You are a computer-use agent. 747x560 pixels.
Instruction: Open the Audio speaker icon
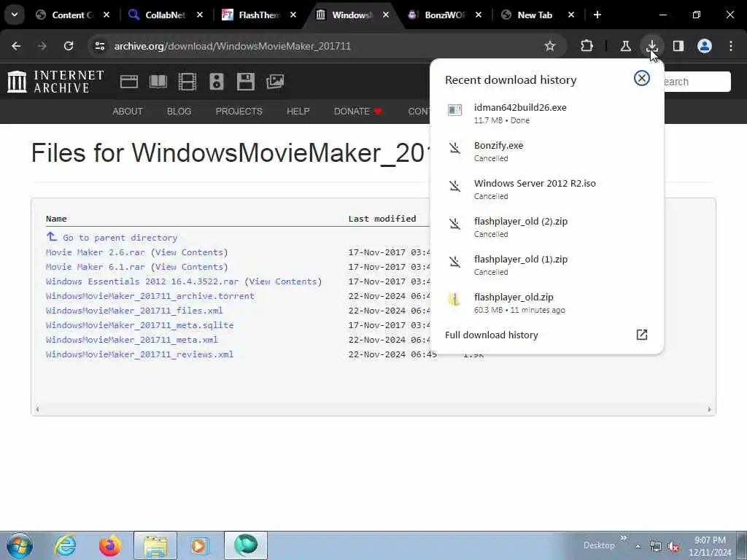pos(216,82)
